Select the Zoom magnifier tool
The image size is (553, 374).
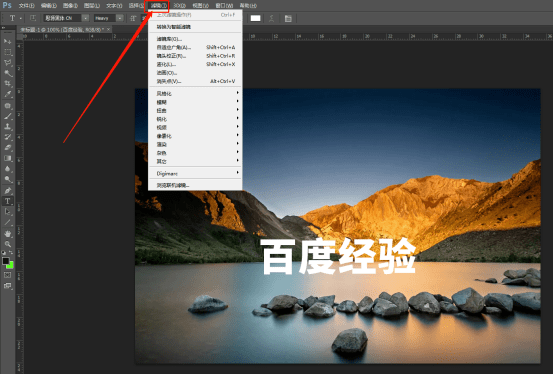coord(7,244)
